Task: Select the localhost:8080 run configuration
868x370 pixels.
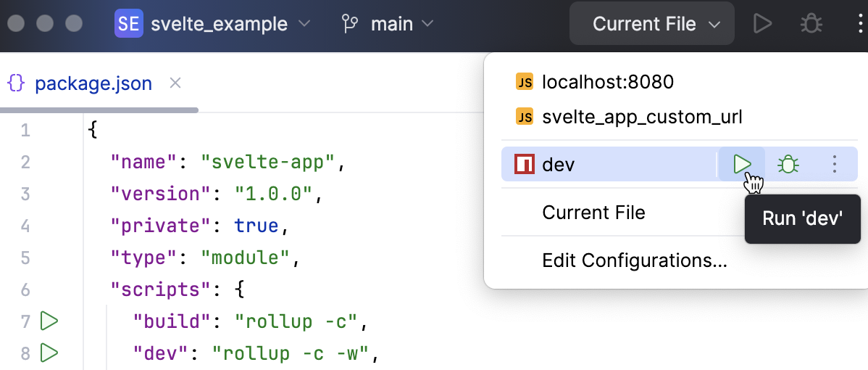Action: tap(607, 82)
